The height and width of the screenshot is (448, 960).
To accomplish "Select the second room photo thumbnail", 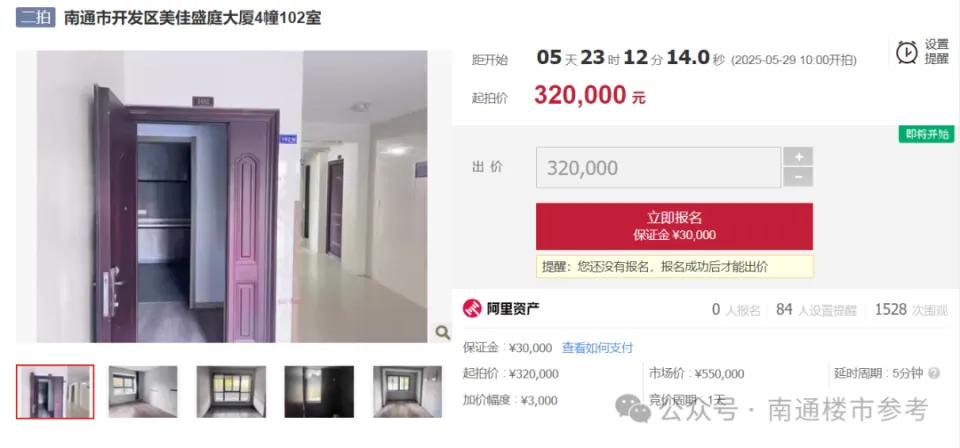I will 143,392.
